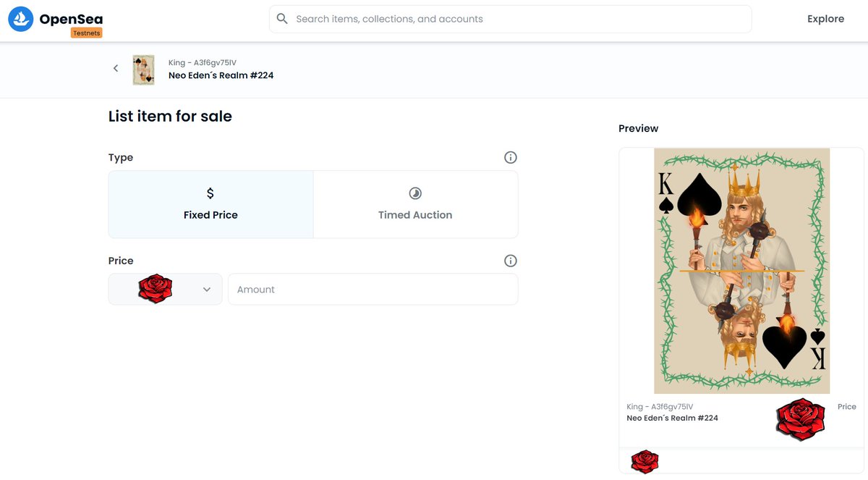Click the rose token icon in the price selector
The width and height of the screenshot is (868, 480).
tap(155, 289)
